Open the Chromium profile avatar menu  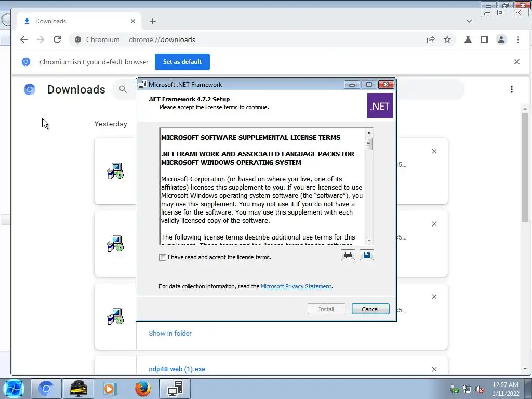pos(501,39)
